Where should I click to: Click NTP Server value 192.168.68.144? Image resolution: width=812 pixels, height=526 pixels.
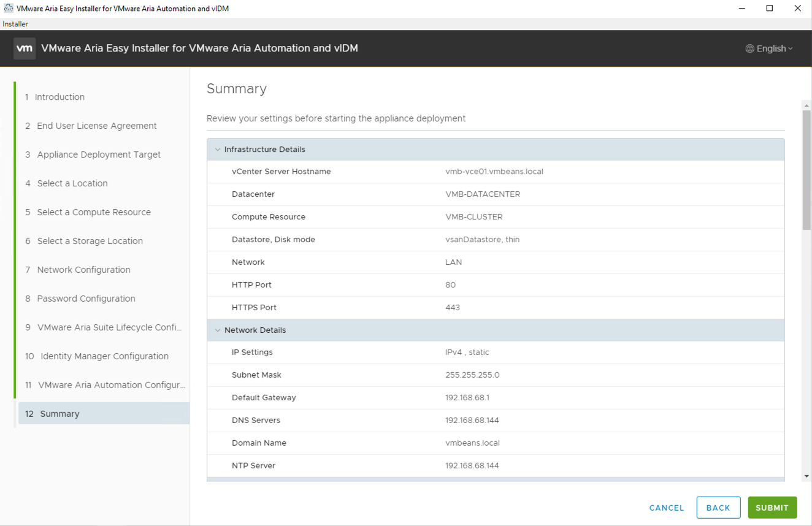472,466
